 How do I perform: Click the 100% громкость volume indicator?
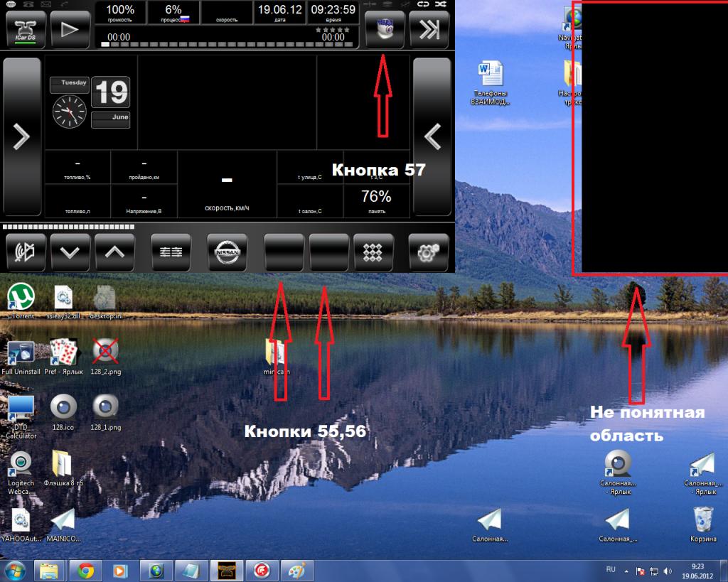pos(119,13)
